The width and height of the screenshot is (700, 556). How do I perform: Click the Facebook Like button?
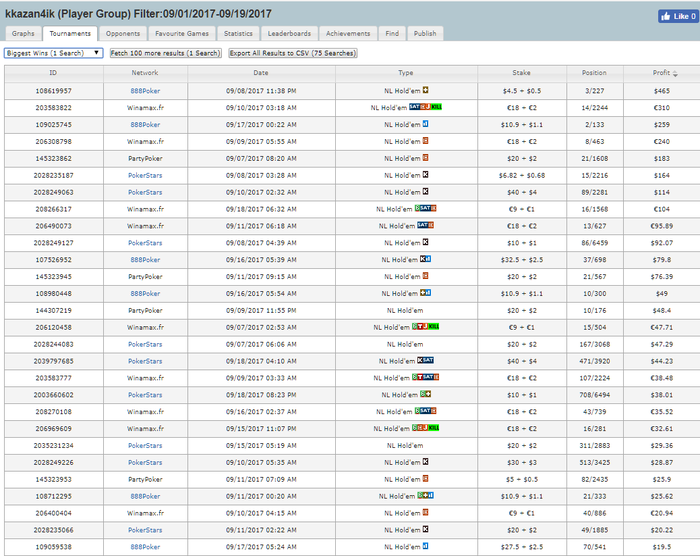click(678, 17)
